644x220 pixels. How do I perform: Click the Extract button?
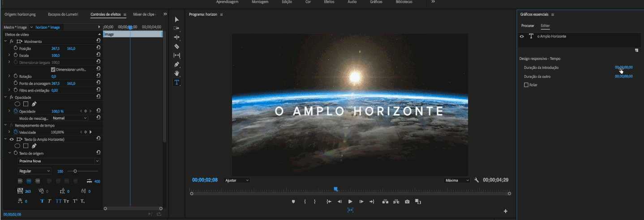[396, 202]
